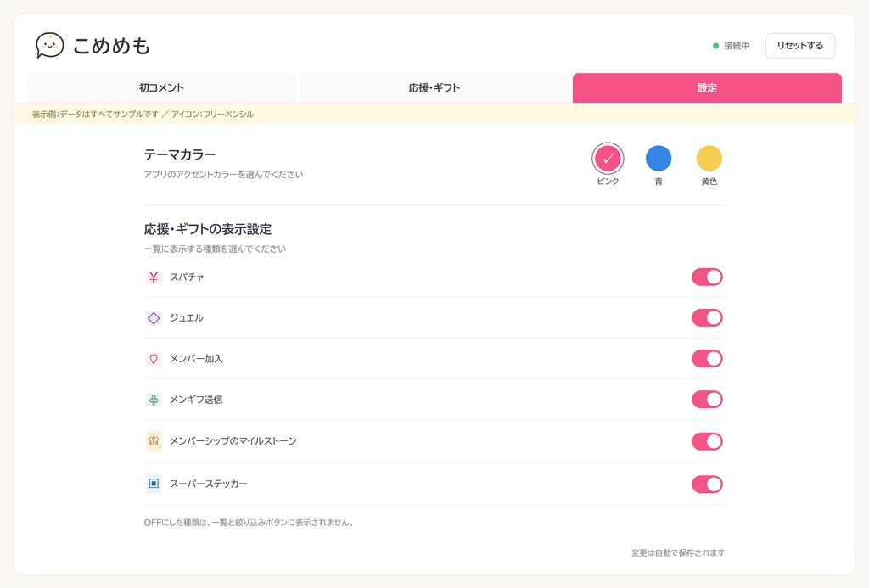Click the こめめも speech bubble logo icon
Screen dimensions: 869x588
50,46
